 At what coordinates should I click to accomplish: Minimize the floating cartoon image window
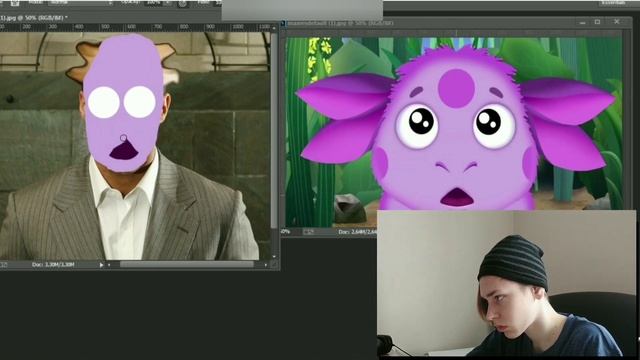coord(583,22)
